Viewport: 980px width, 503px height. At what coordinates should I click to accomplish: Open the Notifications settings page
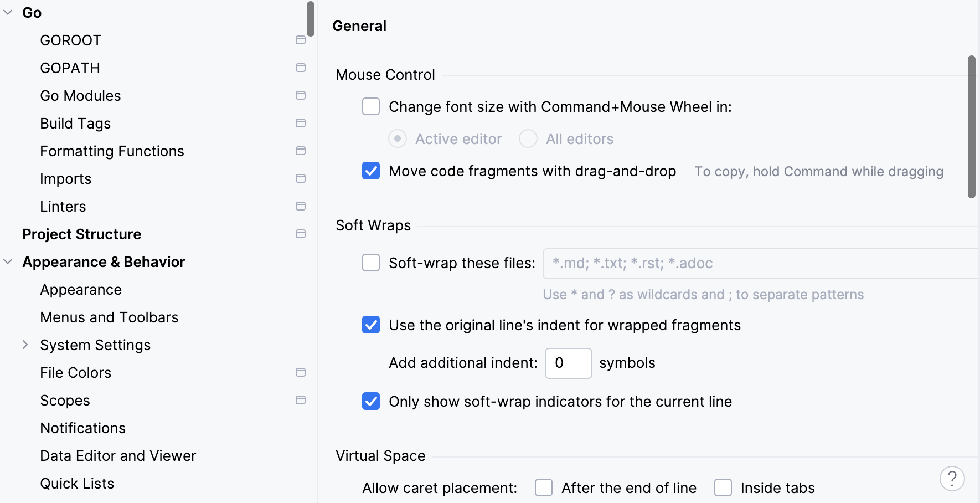[82, 428]
